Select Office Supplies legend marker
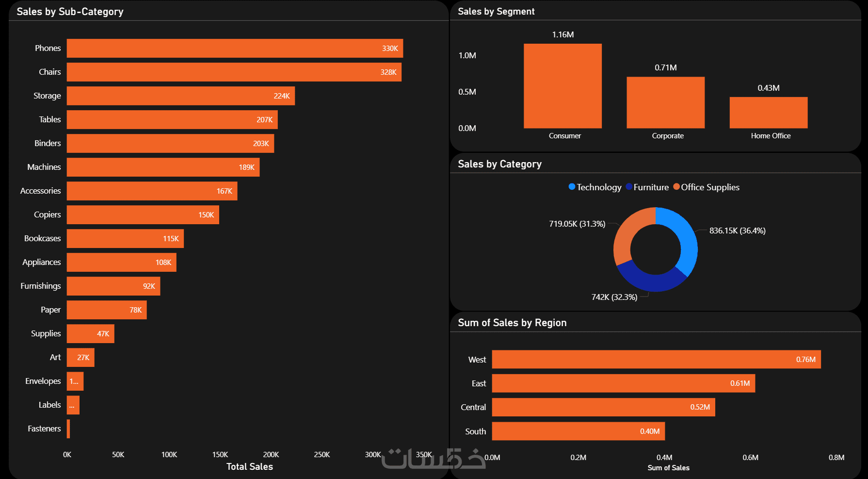The width and height of the screenshot is (868, 479). tap(676, 187)
